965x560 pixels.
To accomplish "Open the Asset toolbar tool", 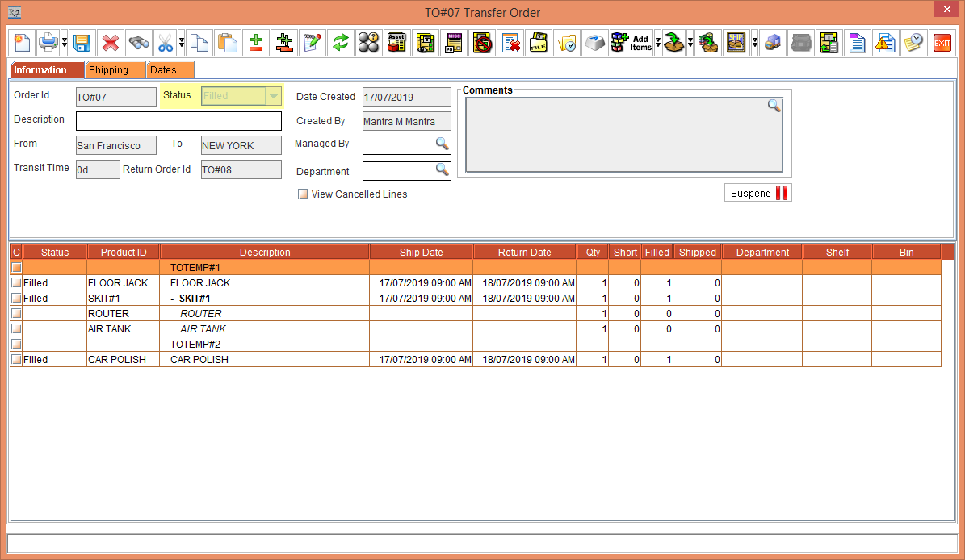I will tap(396, 43).
